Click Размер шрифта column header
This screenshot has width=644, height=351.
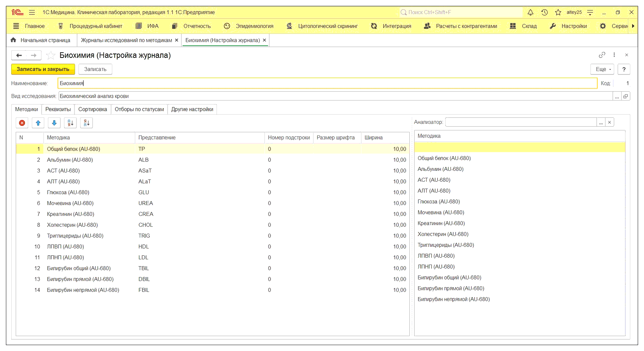point(337,138)
